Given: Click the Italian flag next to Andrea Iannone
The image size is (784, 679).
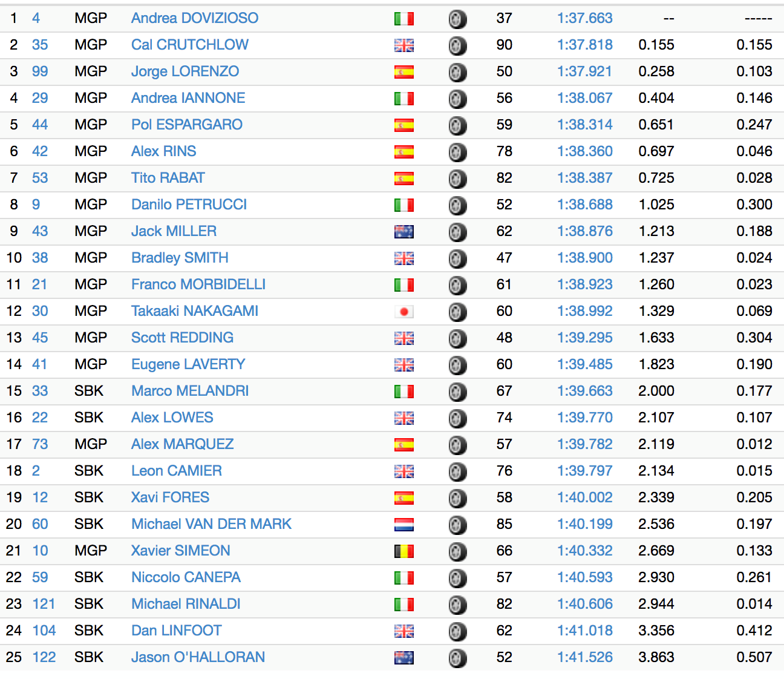Looking at the screenshot, I should point(403,99).
